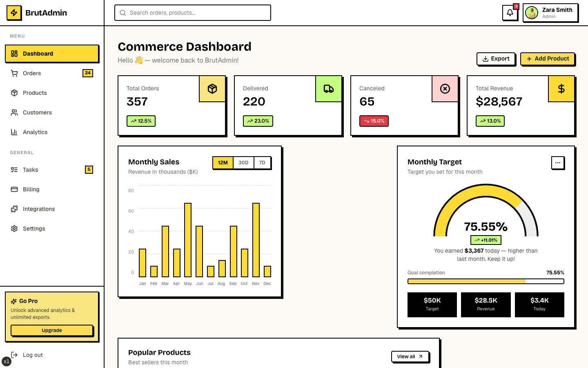Click the $3.4K Today tile
The image size is (588, 368).
539,305
